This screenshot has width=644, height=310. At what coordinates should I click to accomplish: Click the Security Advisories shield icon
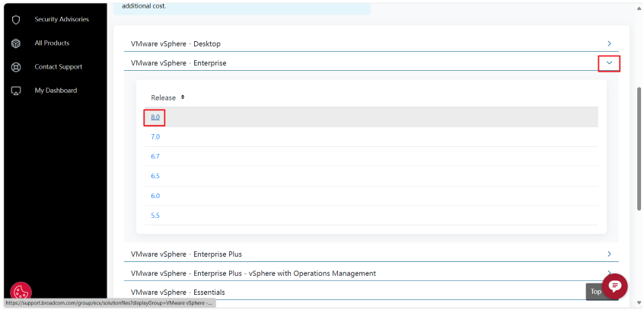click(16, 19)
